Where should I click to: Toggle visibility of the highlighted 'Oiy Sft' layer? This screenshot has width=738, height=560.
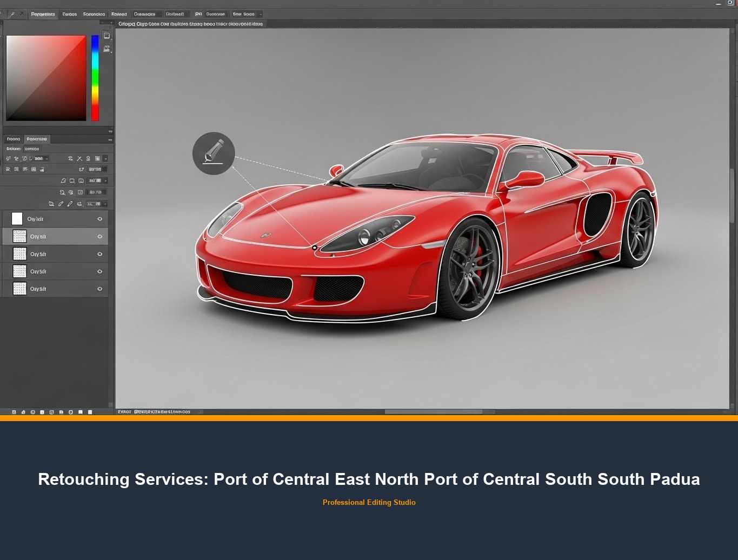[99, 237]
